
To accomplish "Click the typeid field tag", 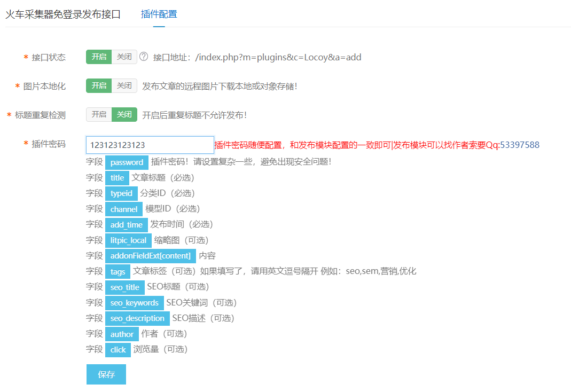I will click(122, 194).
